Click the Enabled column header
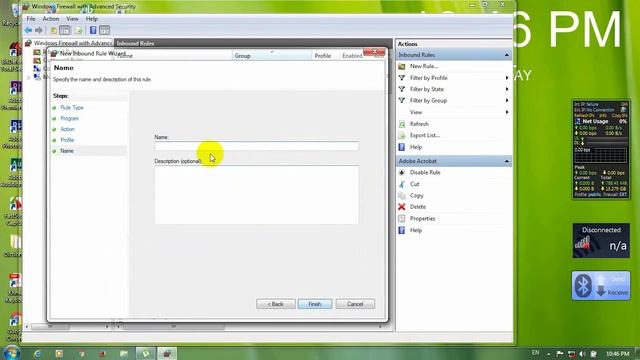 pyautogui.click(x=352, y=56)
